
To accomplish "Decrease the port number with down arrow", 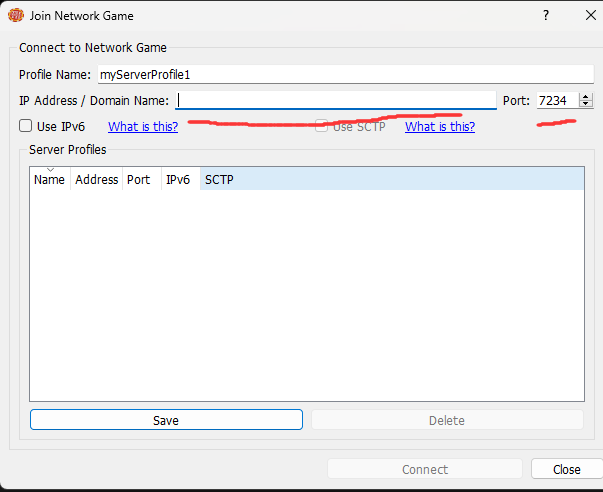I will [x=586, y=104].
